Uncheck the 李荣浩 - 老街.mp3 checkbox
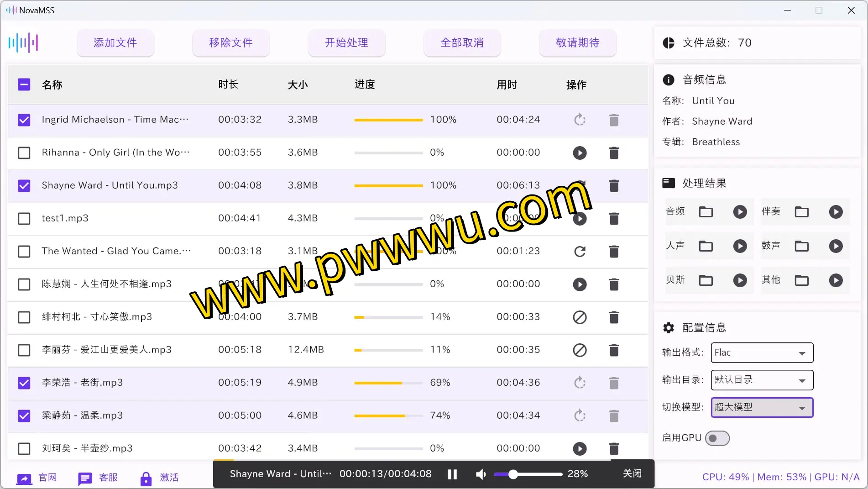This screenshot has width=868, height=489. tap(24, 383)
